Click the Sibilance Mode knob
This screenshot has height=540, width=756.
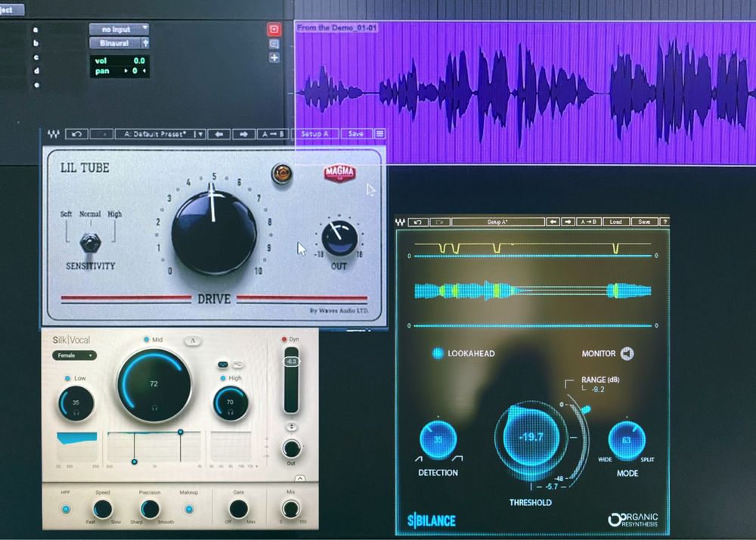point(627,439)
